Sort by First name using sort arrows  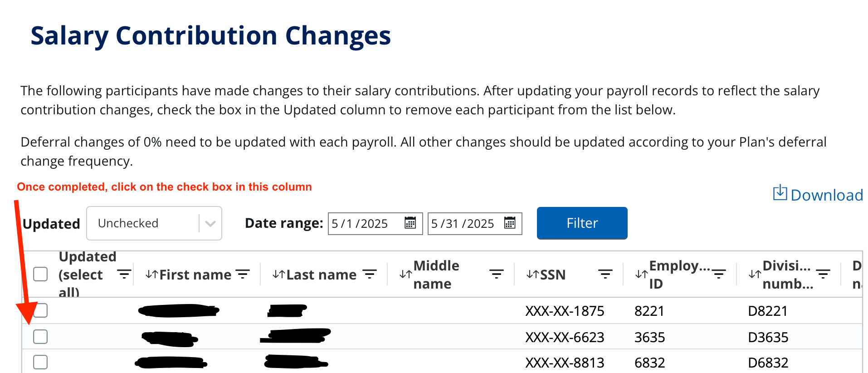point(151,274)
